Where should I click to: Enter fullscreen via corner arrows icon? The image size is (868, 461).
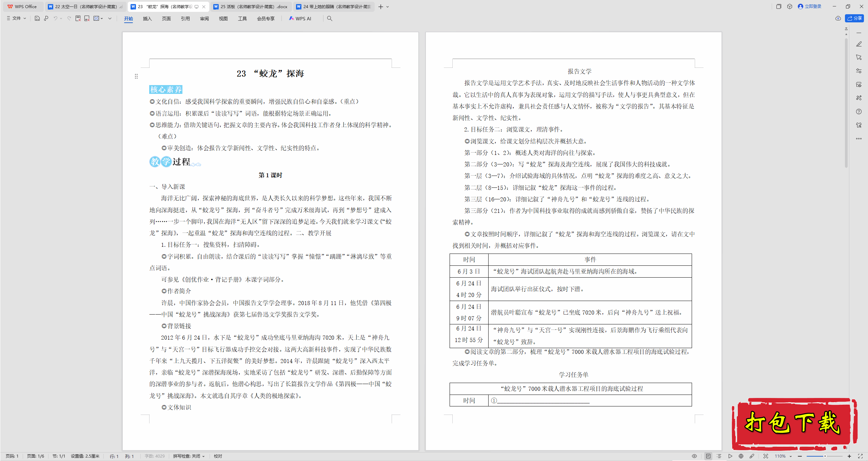860,456
